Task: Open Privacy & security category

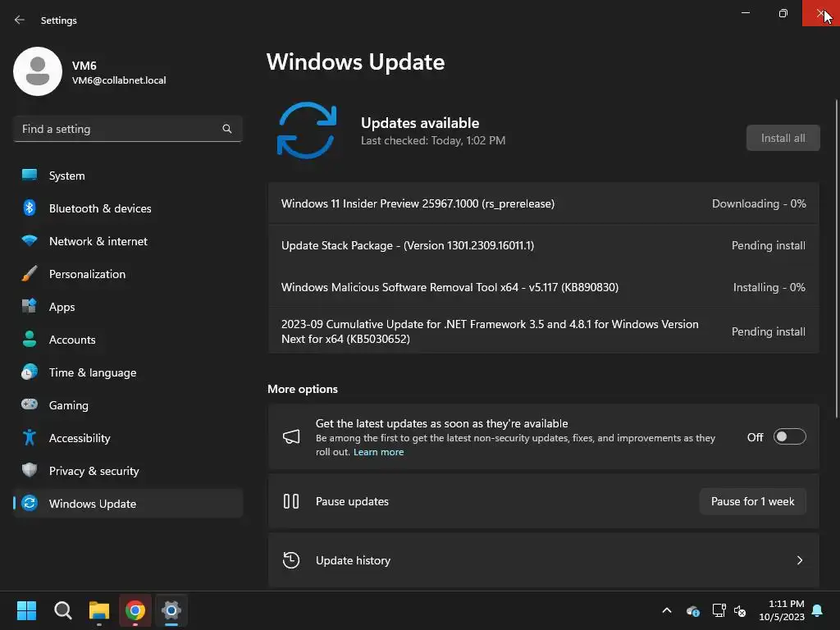Action: click(128, 471)
